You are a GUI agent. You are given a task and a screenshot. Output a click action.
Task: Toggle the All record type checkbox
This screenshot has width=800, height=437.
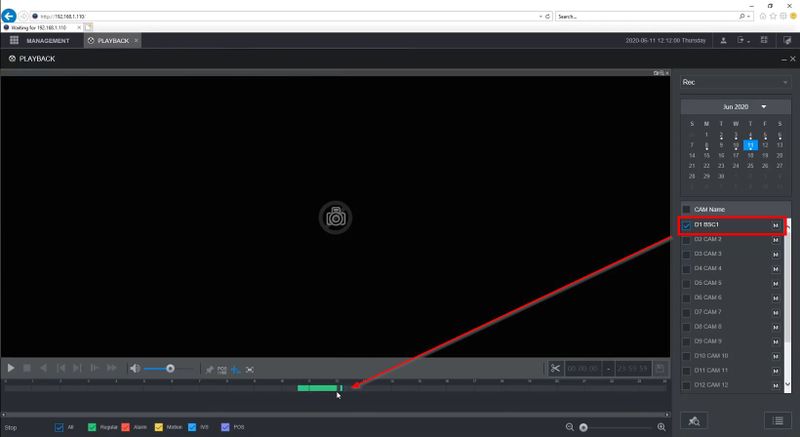(x=59, y=427)
